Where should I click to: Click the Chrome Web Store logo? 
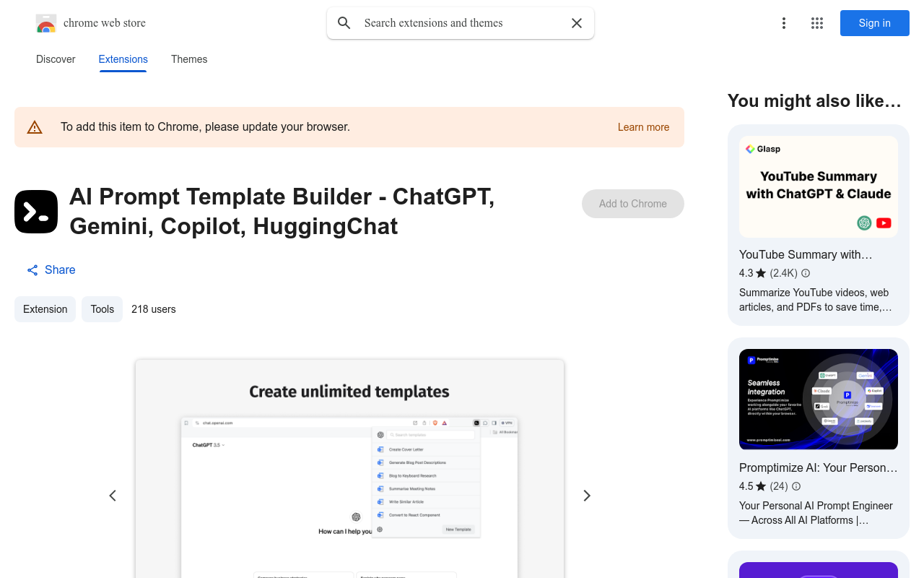coord(46,23)
